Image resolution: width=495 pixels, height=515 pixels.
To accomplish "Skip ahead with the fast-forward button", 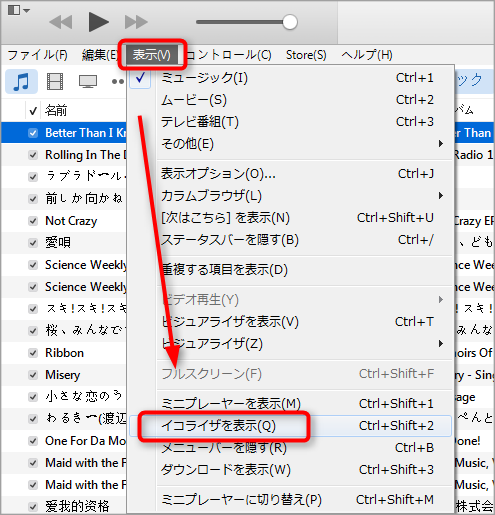I will 136,22.
